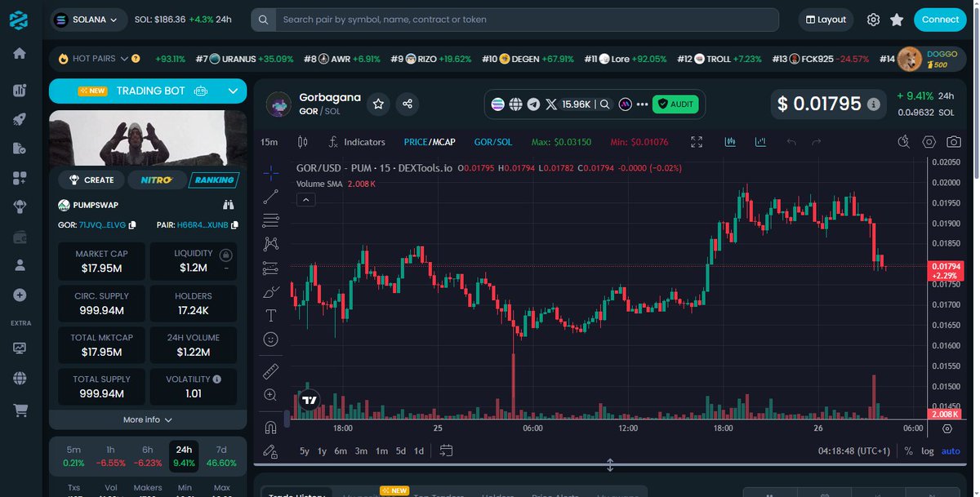
Task: Click the price info icon beside $0.01795
Action: [873, 104]
